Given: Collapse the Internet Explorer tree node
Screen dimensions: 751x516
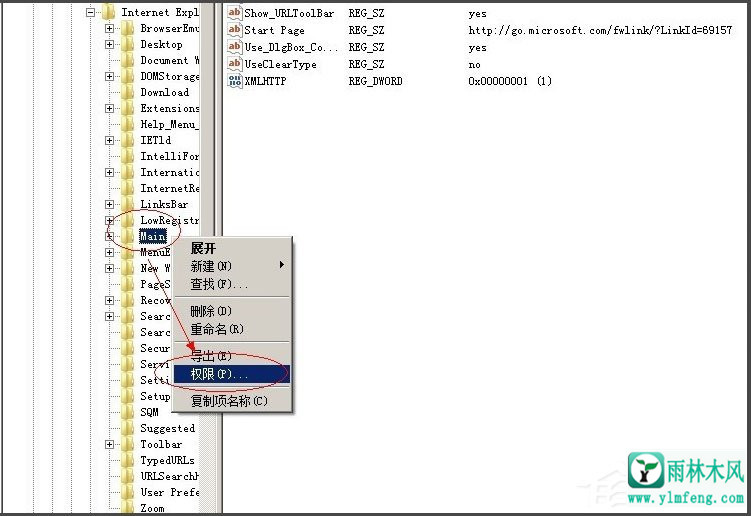Looking at the screenshot, I should pos(90,12).
